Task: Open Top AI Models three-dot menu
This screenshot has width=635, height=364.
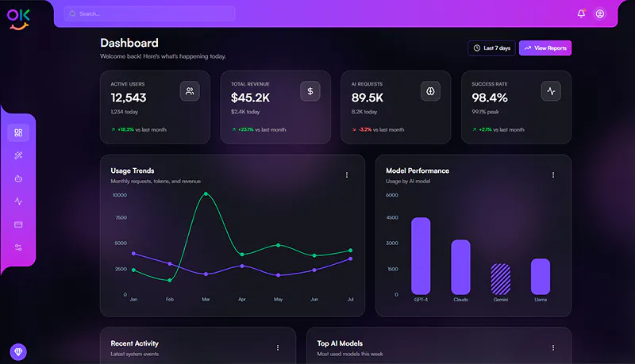Action: (553, 347)
